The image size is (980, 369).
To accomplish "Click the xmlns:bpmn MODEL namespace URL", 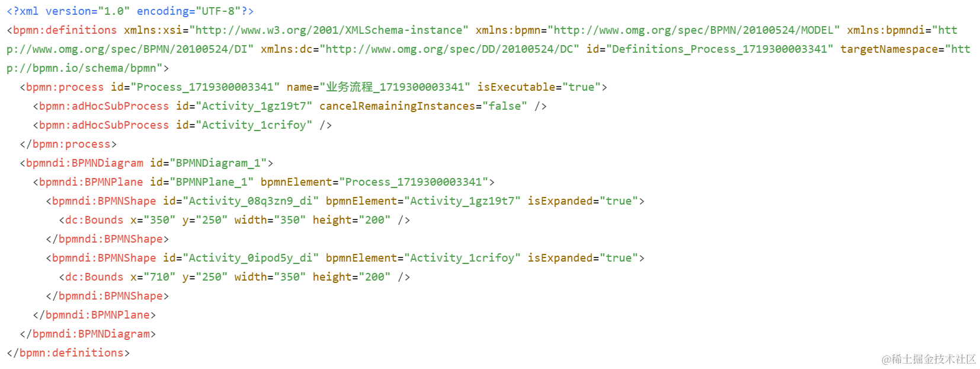I will coord(694,30).
